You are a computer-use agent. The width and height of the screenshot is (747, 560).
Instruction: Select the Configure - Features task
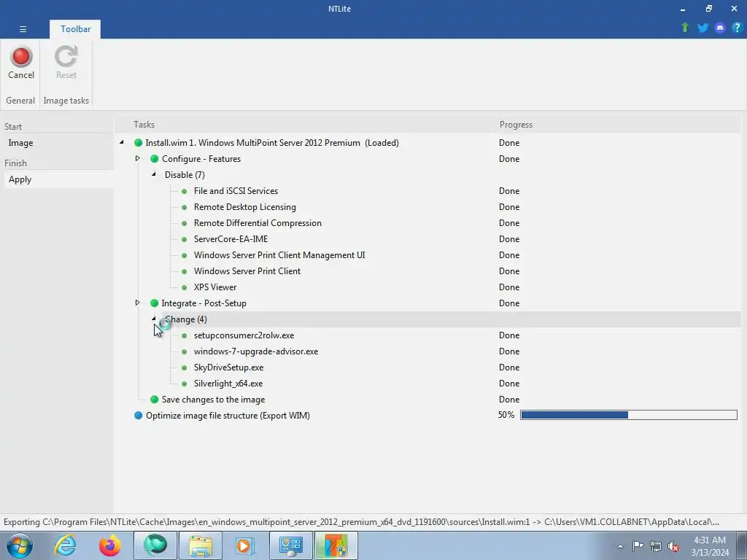(x=201, y=159)
